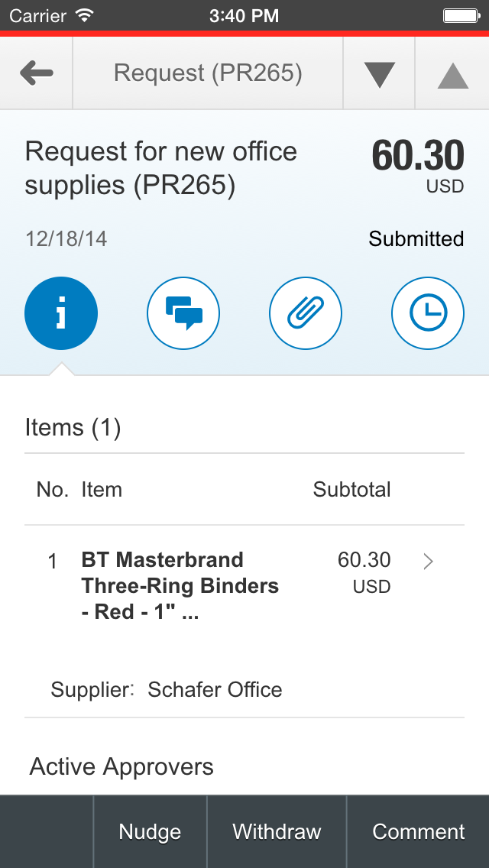Click the Submitted status label
Viewport: 489px width, 868px height.
coord(416,239)
